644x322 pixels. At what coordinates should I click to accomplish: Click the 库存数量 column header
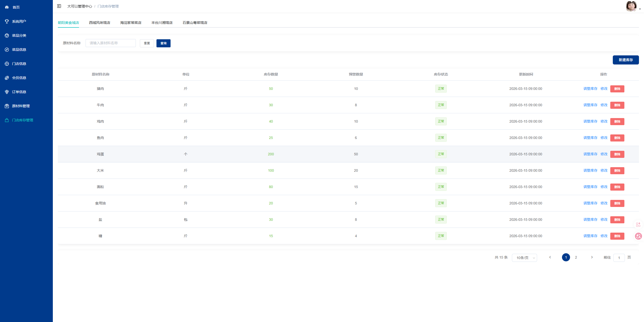271,74
